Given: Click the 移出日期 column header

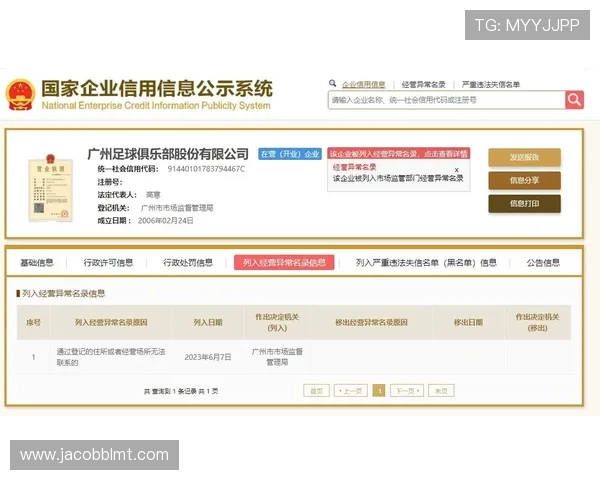Looking at the screenshot, I should click(x=468, y=322).
